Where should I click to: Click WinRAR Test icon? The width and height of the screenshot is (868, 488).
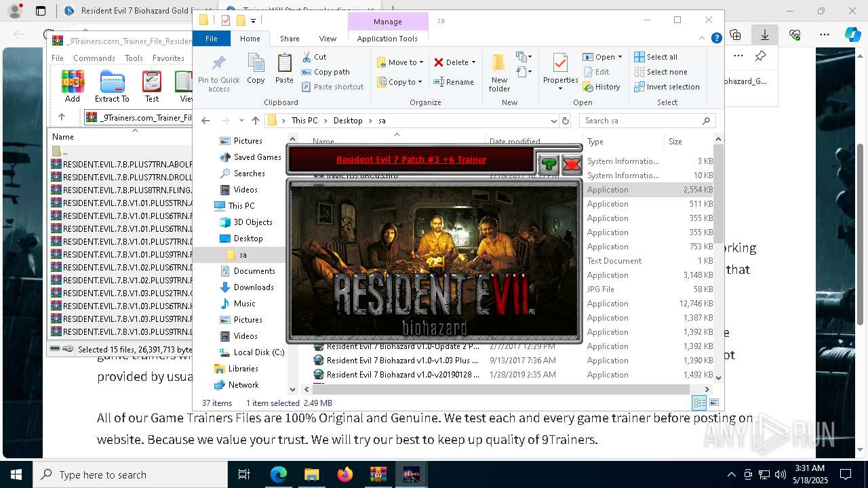coord(152,86)
